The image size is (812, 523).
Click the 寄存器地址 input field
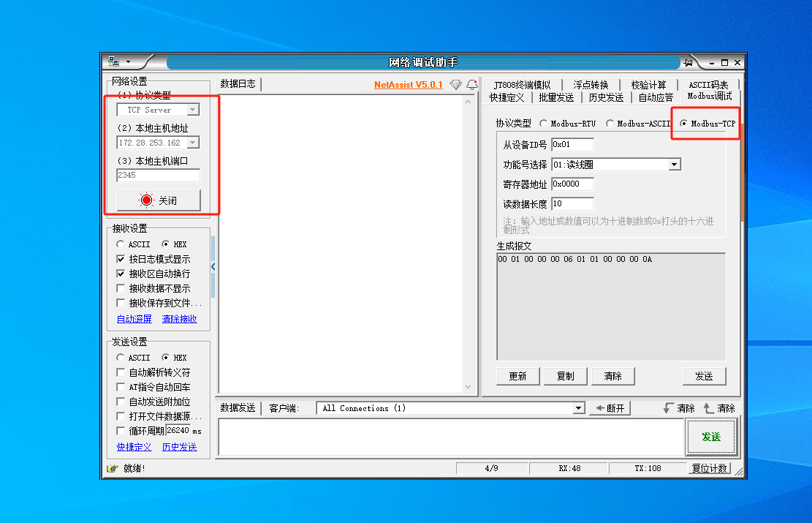pyautogui.click(x=573, y=184)
